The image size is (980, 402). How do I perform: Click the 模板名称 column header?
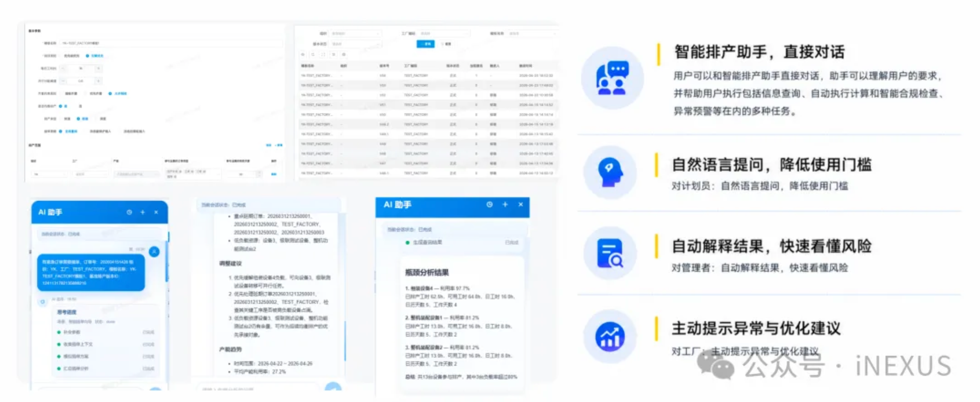(308, 66)
